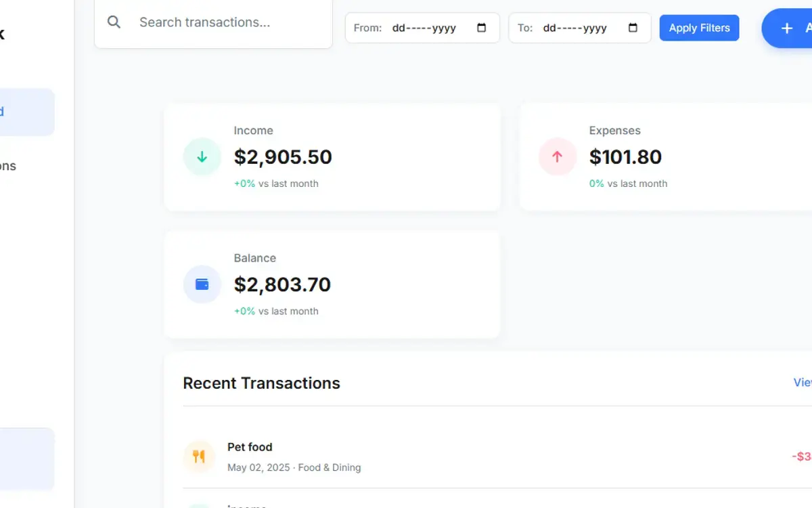The width and height of the screenshot is (812, 508).
Task: Click the Income card label
Action: [253, 131]
